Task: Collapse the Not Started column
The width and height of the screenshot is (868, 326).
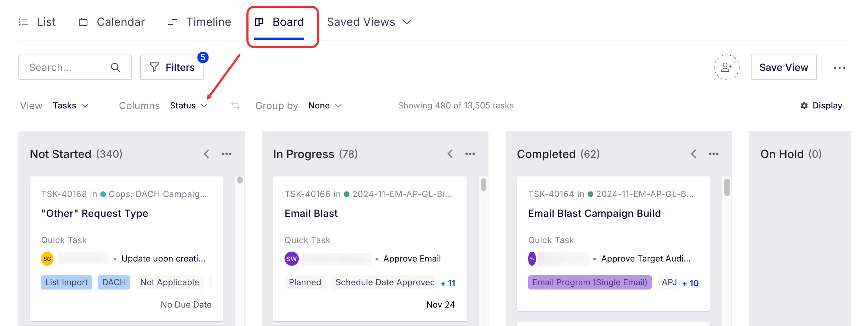Action: point(207,154)
